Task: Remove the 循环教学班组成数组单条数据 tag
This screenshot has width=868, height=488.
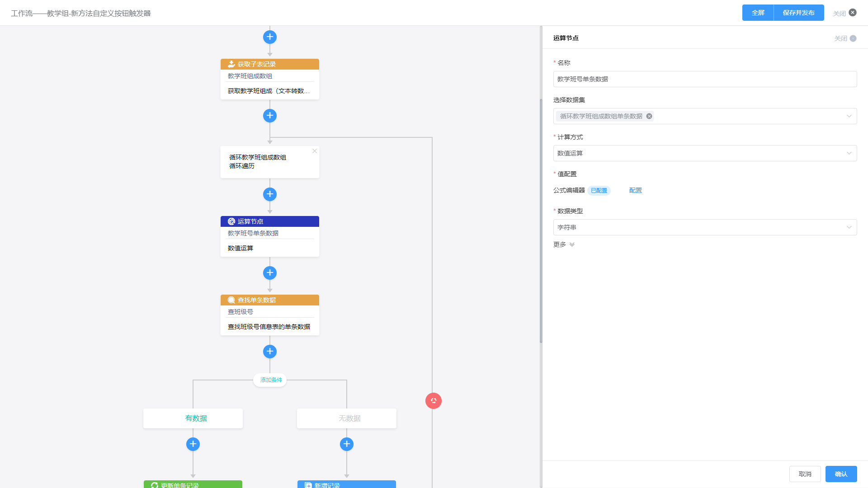Action: pos(649,116)
